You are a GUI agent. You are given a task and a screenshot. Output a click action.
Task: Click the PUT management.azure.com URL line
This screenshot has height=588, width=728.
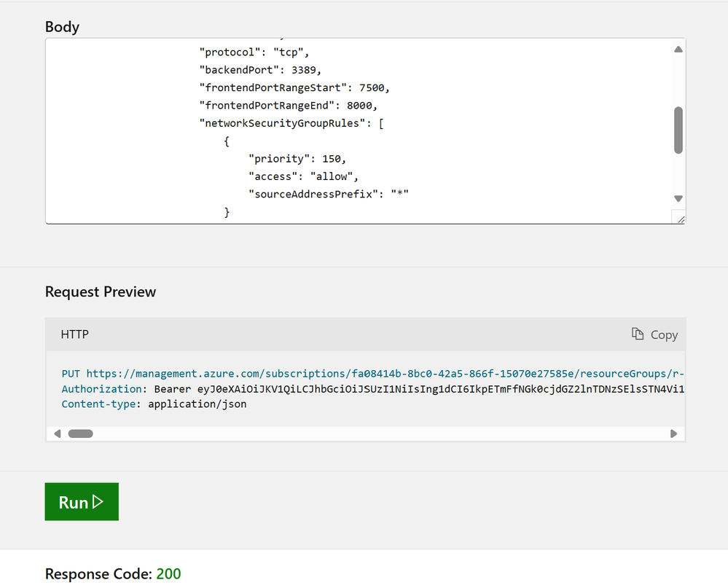(x=373, y=374)
